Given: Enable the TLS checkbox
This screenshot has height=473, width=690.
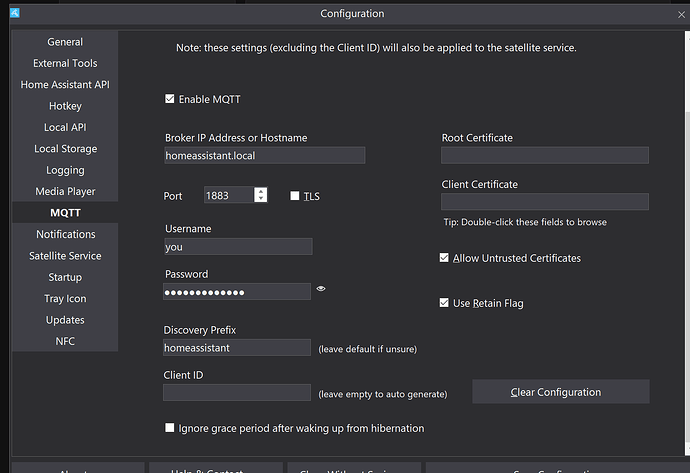Looking at the screenshot, I should click(295, 196).
